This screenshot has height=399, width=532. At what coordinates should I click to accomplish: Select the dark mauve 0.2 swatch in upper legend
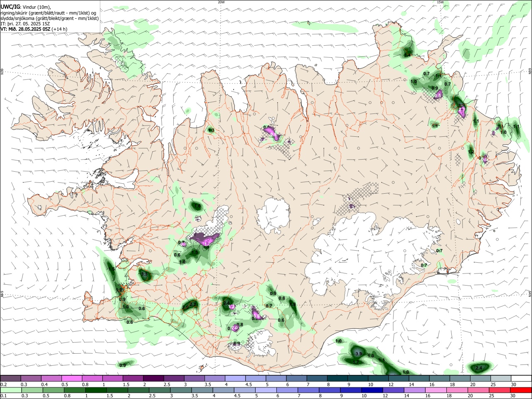tap(10, 378)
